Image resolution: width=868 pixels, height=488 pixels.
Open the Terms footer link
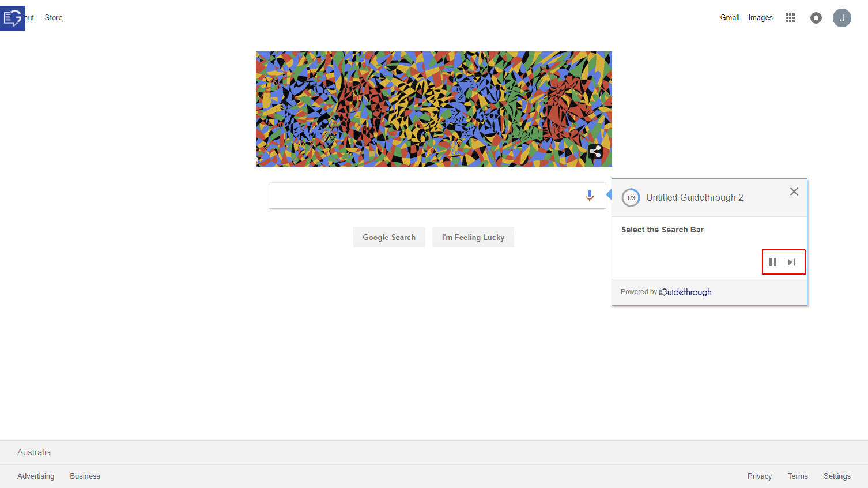tap(798, 476)
